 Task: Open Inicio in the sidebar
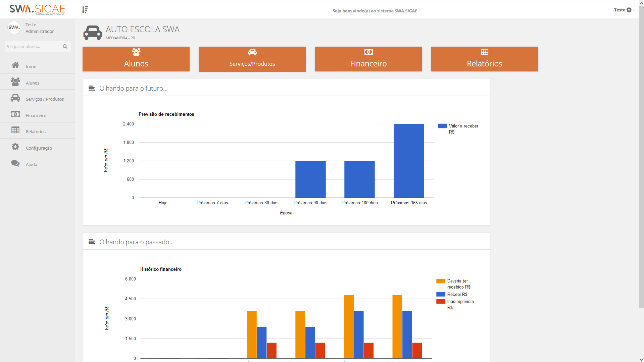coord(38,65)
